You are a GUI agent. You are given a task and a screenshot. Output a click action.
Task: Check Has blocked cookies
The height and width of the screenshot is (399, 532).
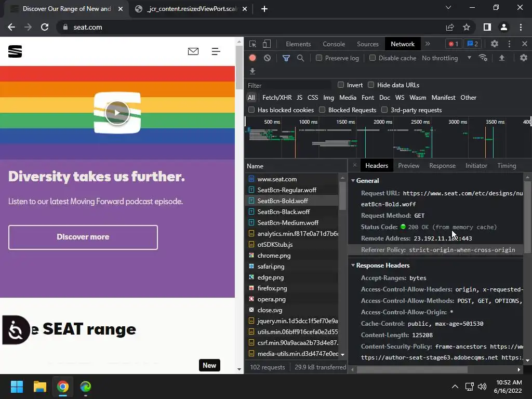click(251, 110)
